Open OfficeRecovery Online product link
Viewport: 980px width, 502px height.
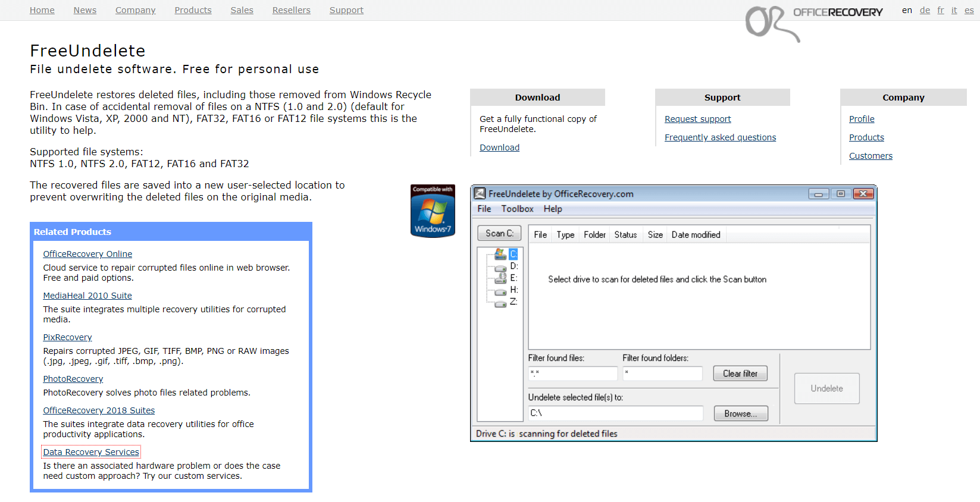click(87, 254)
